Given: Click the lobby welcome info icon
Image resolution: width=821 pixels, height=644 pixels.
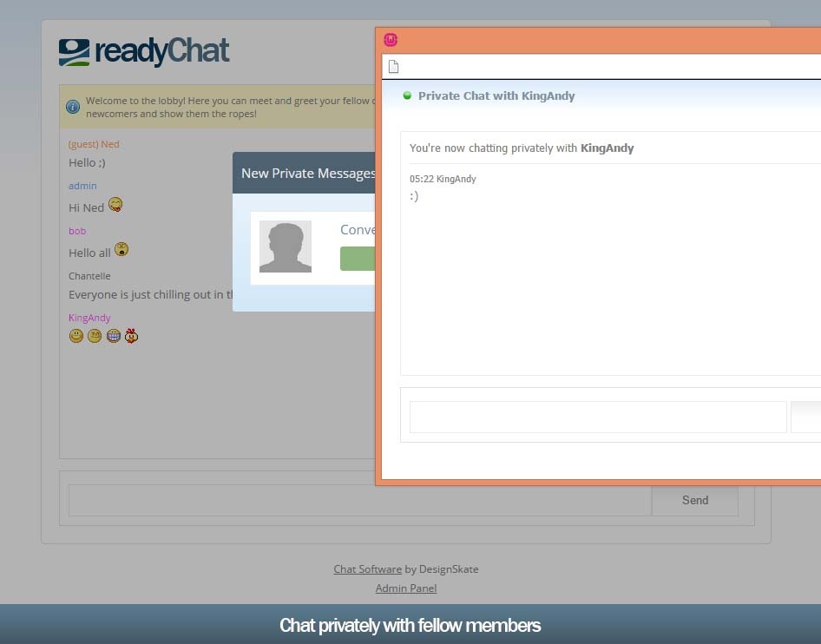Looking at the screenshot, I should 73,107.
